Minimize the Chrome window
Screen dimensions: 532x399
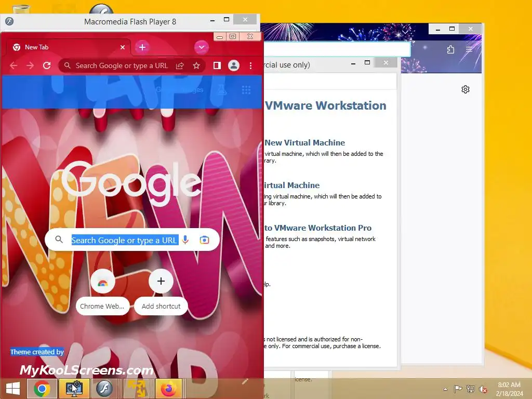(x=220, y=36)
